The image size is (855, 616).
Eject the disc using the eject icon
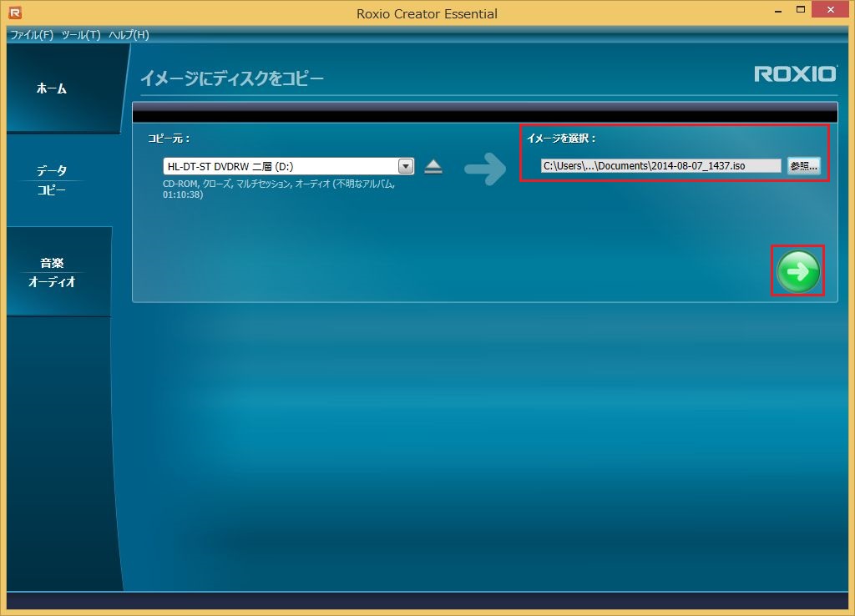pos(433,166)
